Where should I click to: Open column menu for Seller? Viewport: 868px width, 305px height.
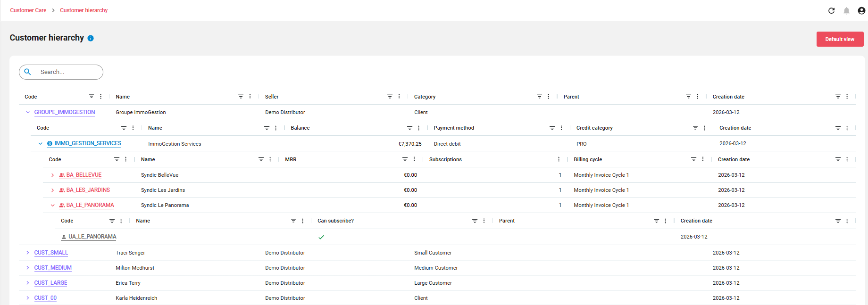[399, 96]
